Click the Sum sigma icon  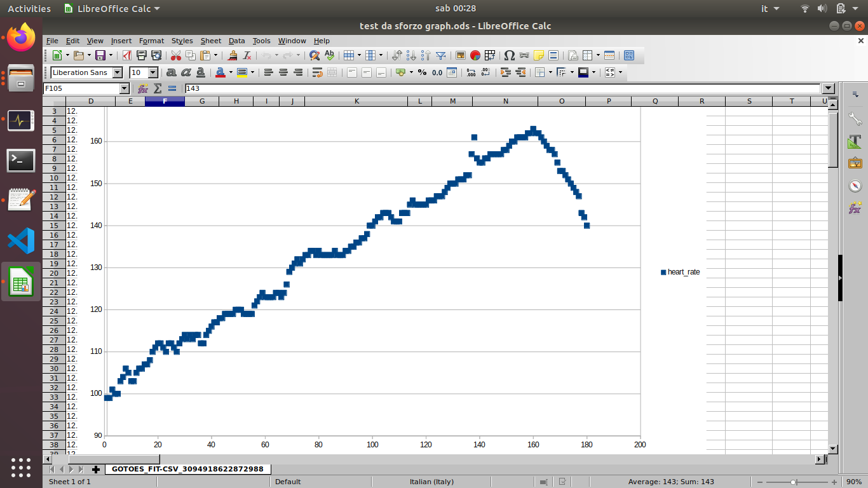point(158,88)
